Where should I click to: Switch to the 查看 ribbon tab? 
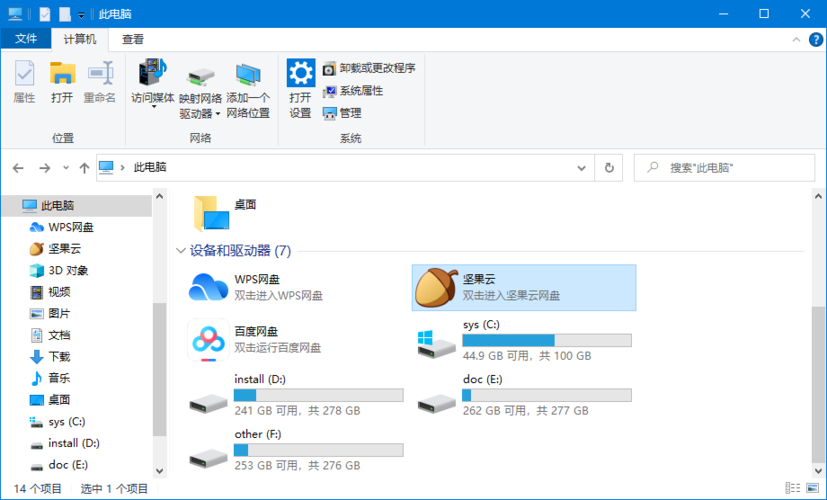pos(133,39)
